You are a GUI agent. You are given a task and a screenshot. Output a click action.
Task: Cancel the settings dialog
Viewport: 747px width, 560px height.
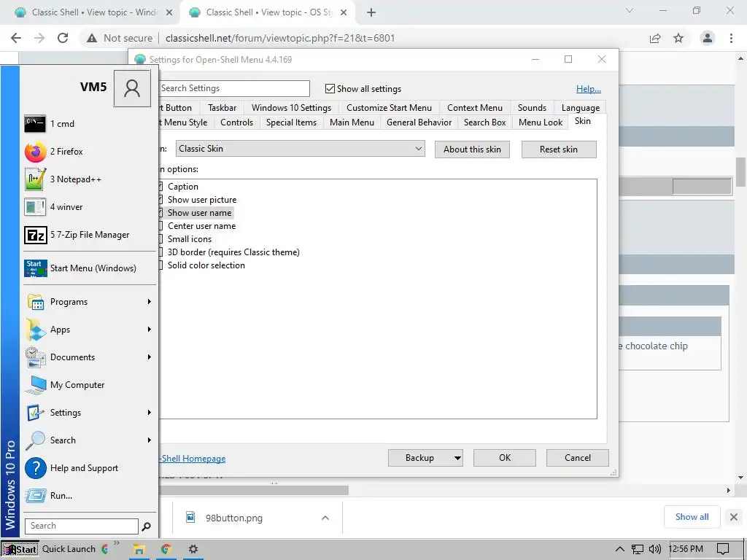pyautogui.click(x=578, y=458)
